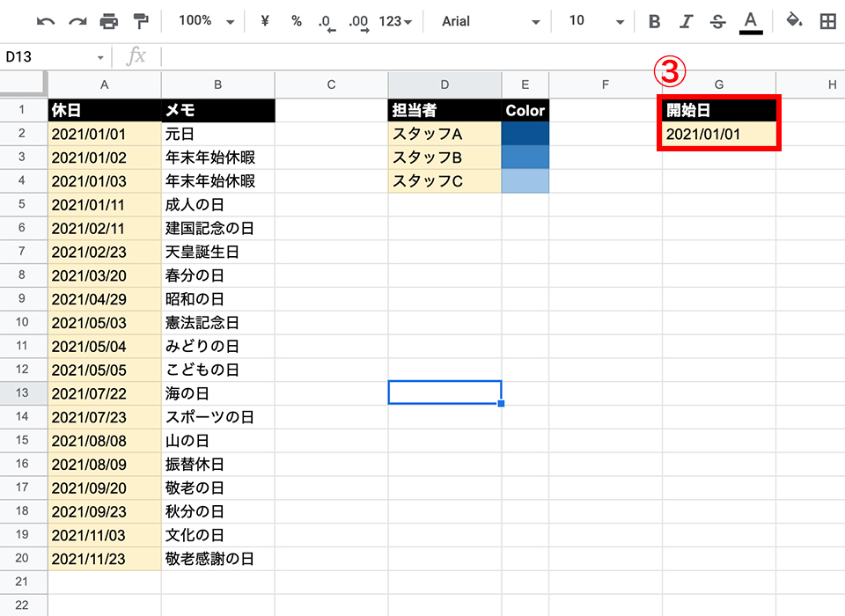
Task: Select the medium blue swatch for スタッフB
Action: pyautogui.click(x=525, y=158)
